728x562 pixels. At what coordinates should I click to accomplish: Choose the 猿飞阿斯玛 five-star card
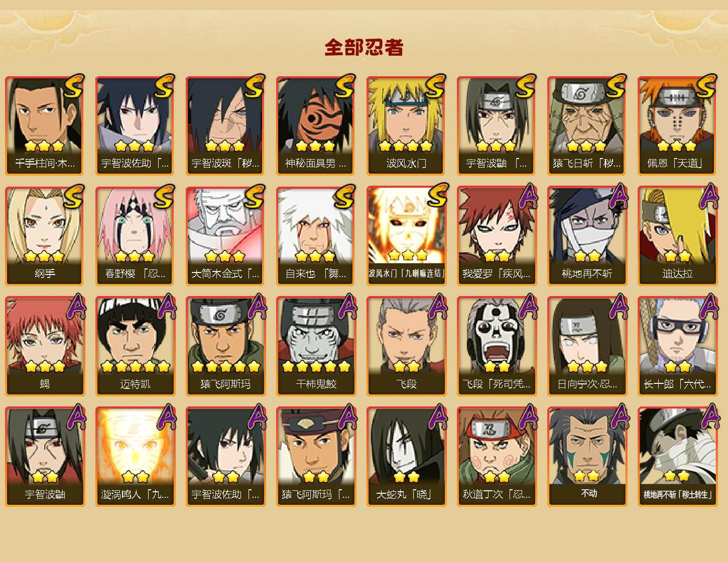[x=225, y=346]
